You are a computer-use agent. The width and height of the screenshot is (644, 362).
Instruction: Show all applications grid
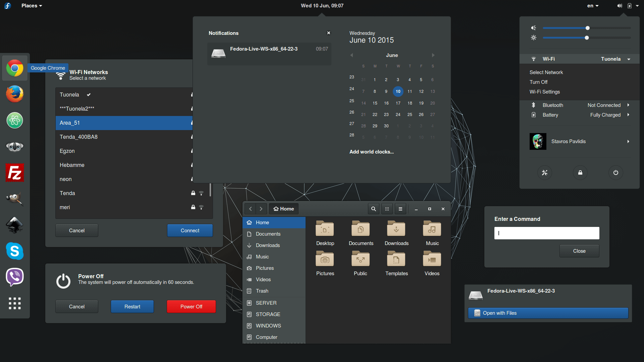point(15,303)
